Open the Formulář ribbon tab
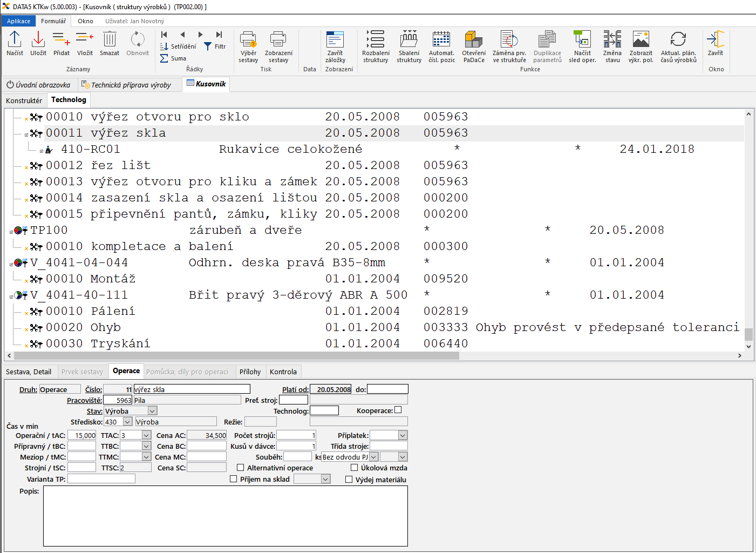This screenshot has width=756, height=553. [53, 21]
